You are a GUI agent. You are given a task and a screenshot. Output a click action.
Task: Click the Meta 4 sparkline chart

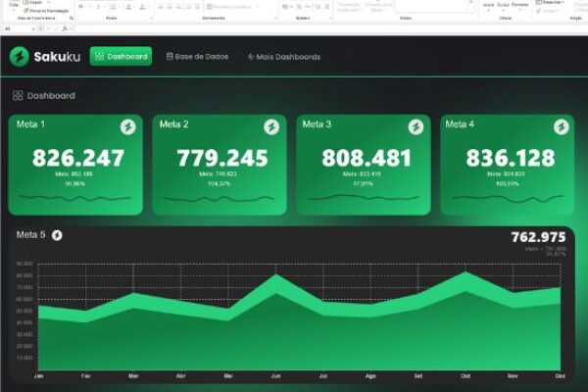[508, 198]
